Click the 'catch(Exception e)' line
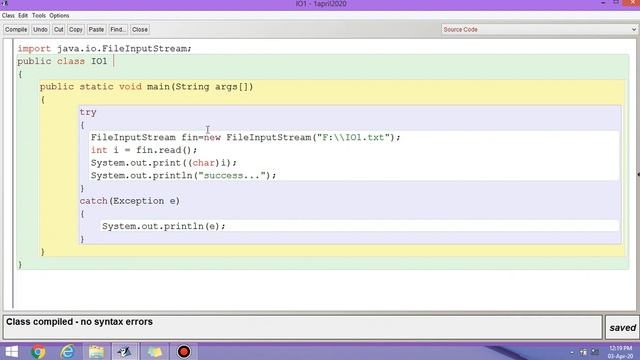The height and width of the screenshot is (360, 640). pyautogui.click(x=130, y=201)
